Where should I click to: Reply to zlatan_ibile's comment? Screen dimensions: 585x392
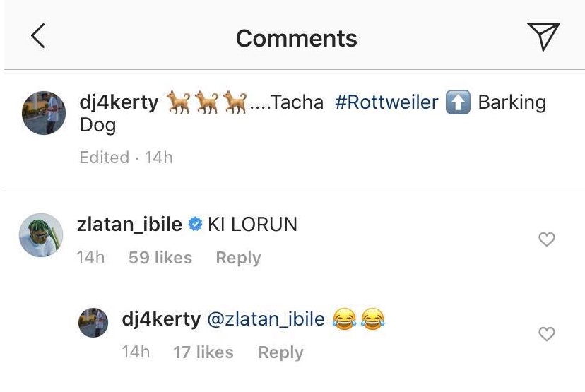(x=238, y=258)
